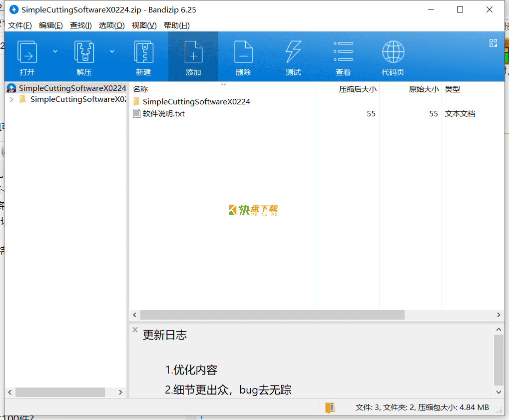Sort by 压缩后大小 column header
This screenshot has height=420, width=509.
coord(358,89)
